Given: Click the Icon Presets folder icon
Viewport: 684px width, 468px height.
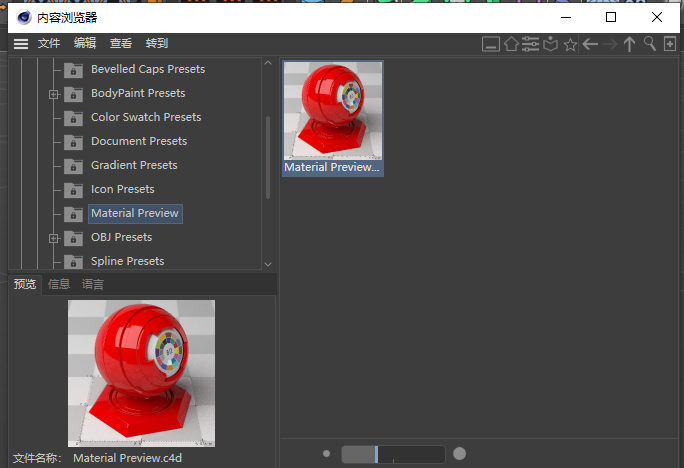Looking at the screenshot, I should 73,190.
